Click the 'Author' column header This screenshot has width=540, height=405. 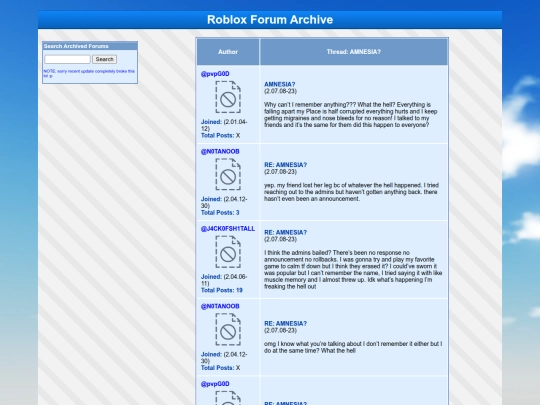pyautogui.click(x=228, y=52)
